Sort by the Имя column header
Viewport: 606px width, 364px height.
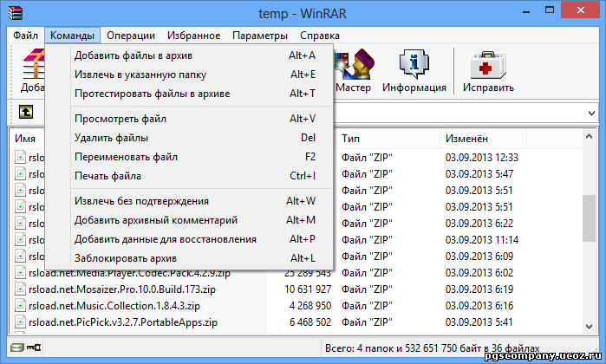point(27,139)
